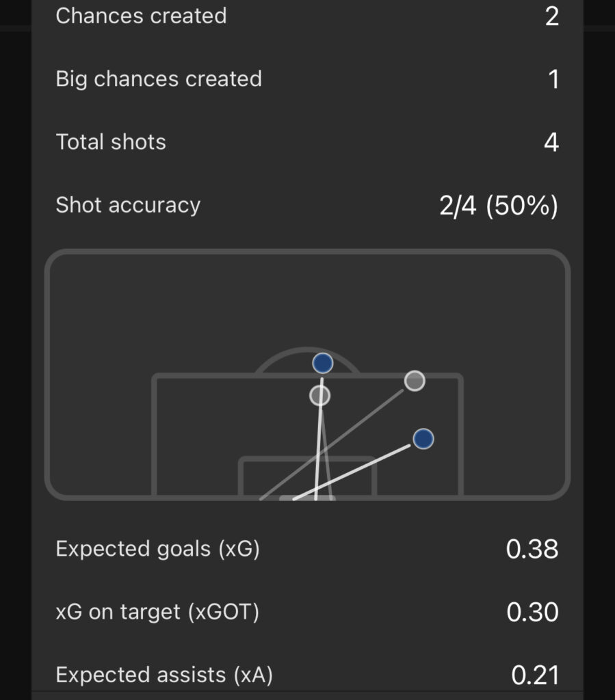The width and height of the screenshot is (615, 700).
Task: Click the 0.30 xGOT value
Action: pos(532,612)
